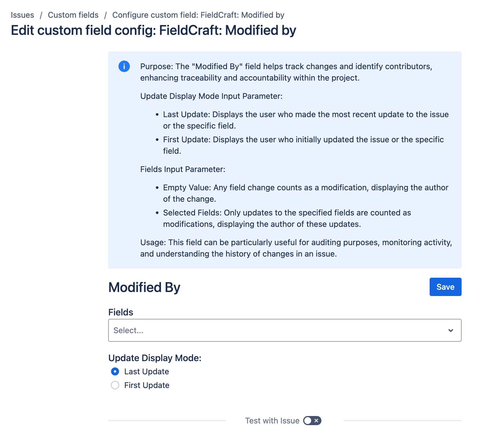Enable the Test with Issue toggle
Image resolution: width=483 pixels, height=448 pixels.
pos(312,421)
